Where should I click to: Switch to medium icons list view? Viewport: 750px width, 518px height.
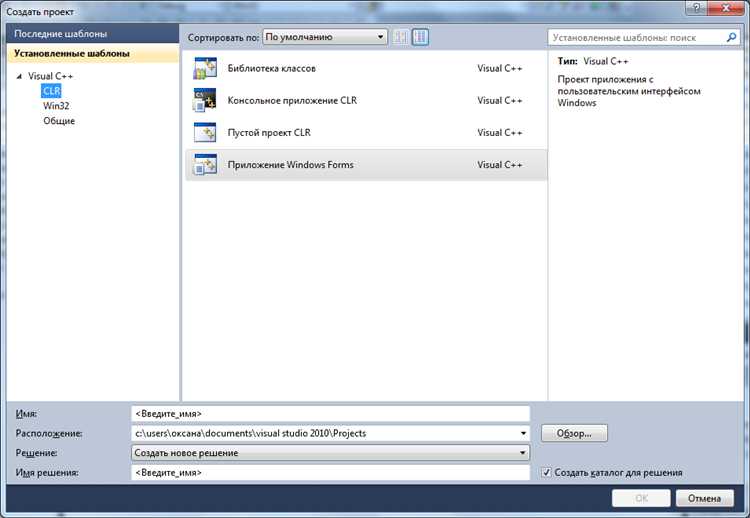click(x=420, y=37)
